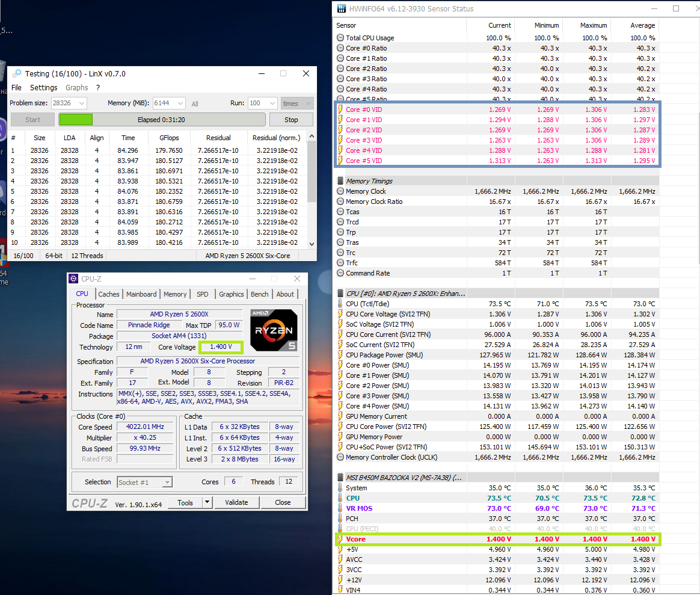Click the Tcas timing icon

coord(340,212)
